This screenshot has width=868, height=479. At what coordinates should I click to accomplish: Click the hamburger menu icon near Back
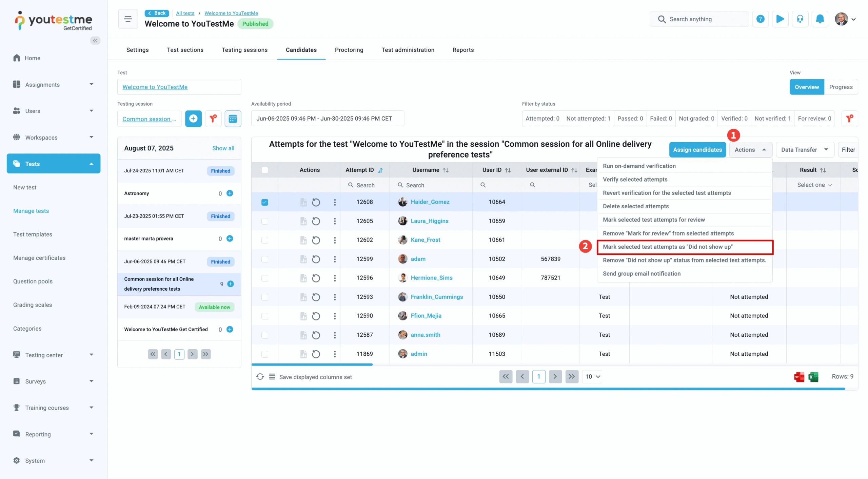click(x=128, y=19)
